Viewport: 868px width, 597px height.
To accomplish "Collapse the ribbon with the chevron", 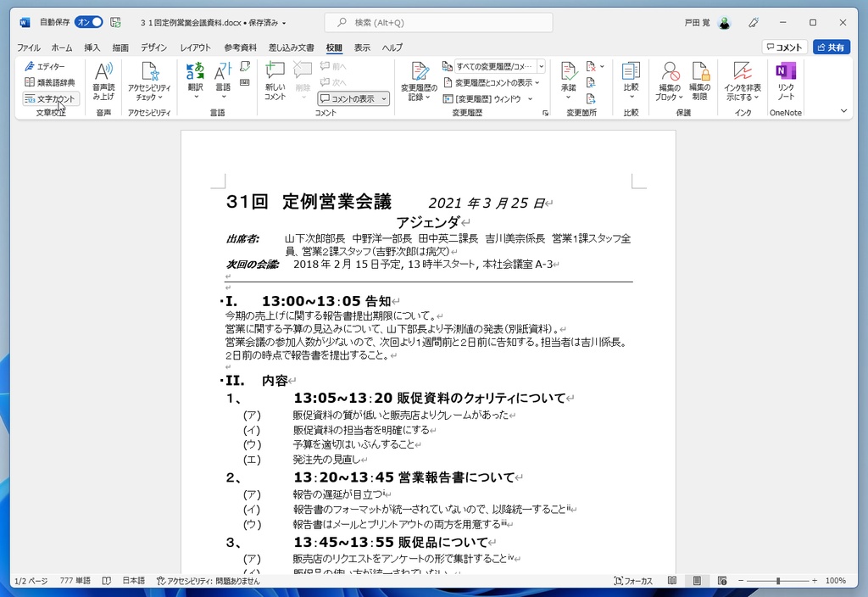I will (x=843, y=111).
